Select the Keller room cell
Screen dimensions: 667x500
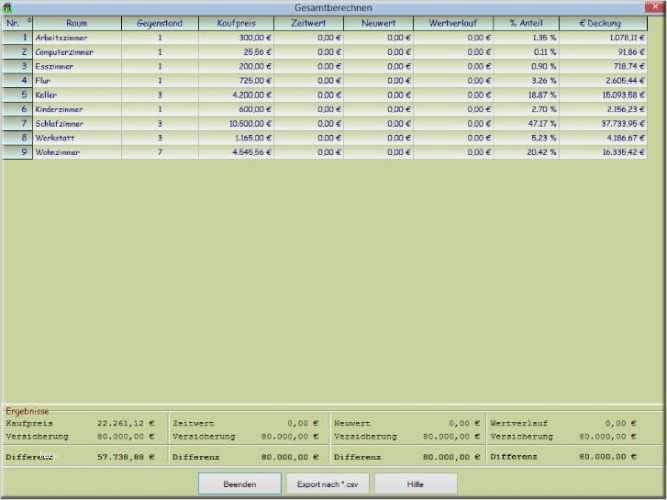coord(77,95)
